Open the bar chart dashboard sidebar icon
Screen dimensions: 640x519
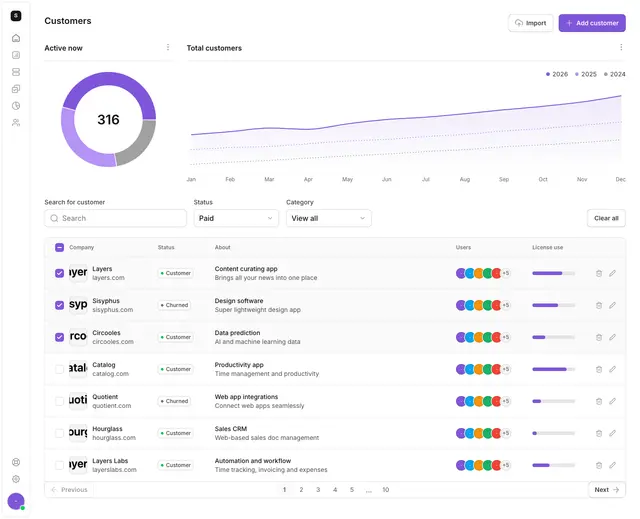pyautogui.click(x=16, y=55)
